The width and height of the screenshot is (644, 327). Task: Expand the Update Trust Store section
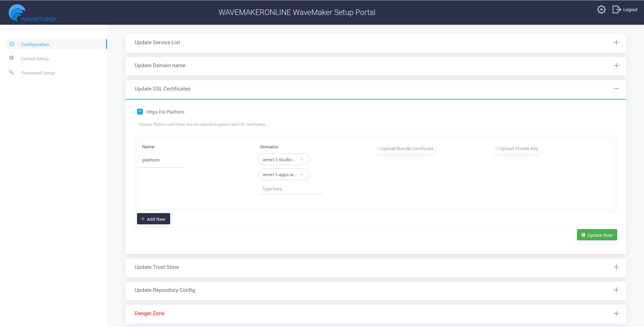(x=616, y=267)
